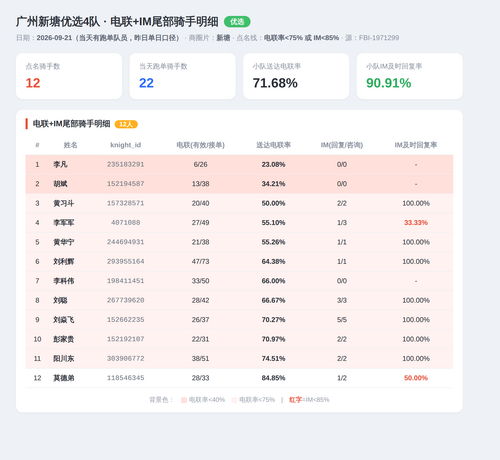500x460 pixels.
Task: Click the orange 12人 count badge
Action: 126,124
